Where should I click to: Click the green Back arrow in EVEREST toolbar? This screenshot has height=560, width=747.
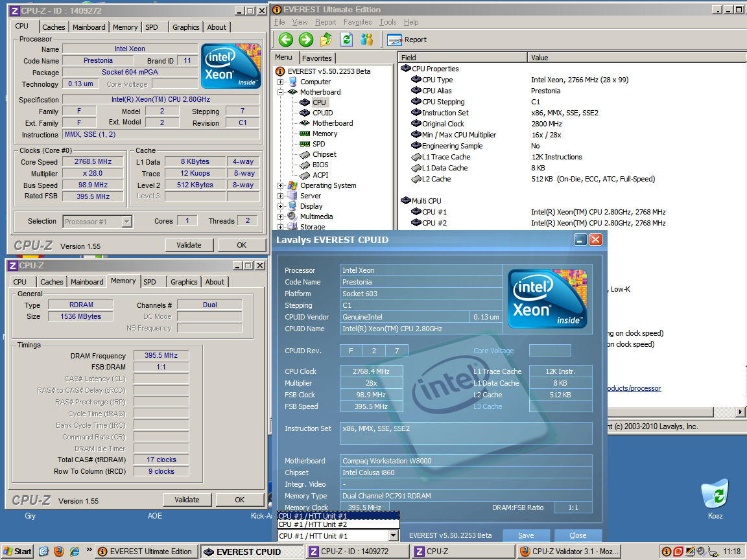[286, 40]
